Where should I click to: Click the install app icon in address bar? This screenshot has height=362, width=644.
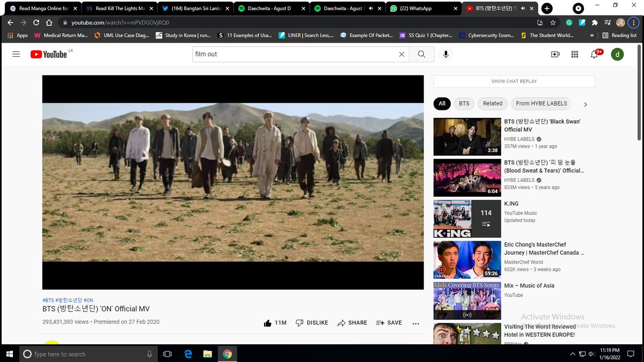[540, 23]
